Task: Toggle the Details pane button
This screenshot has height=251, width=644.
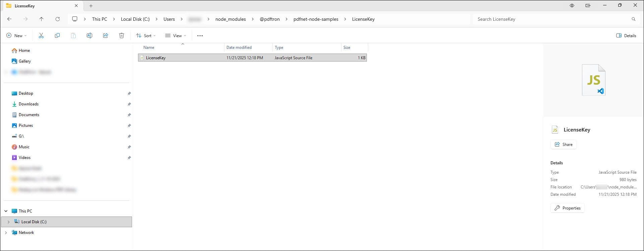Action: click(x=626, y=35)
